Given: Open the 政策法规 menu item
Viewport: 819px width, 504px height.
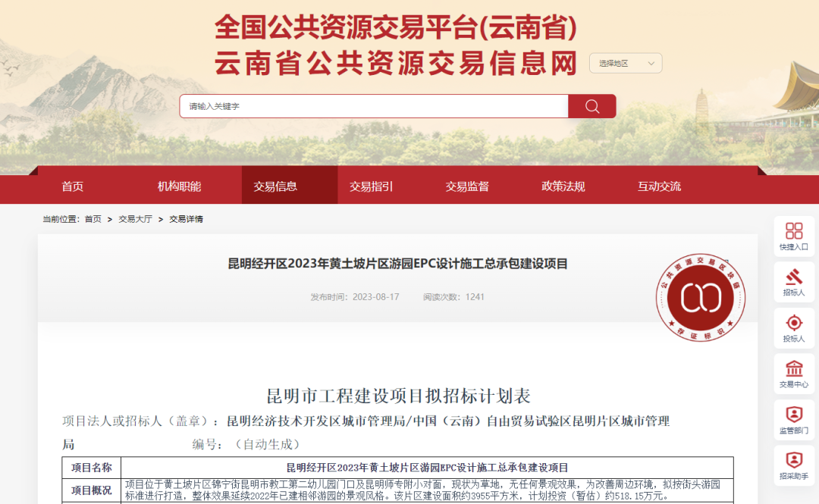Looking at the screenshot, I should [x=563, y=186].
